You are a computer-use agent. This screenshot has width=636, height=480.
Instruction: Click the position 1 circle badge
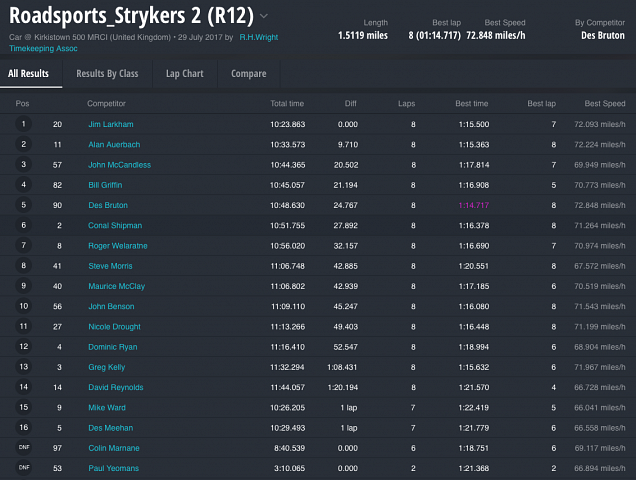click(x=23, y=124)
